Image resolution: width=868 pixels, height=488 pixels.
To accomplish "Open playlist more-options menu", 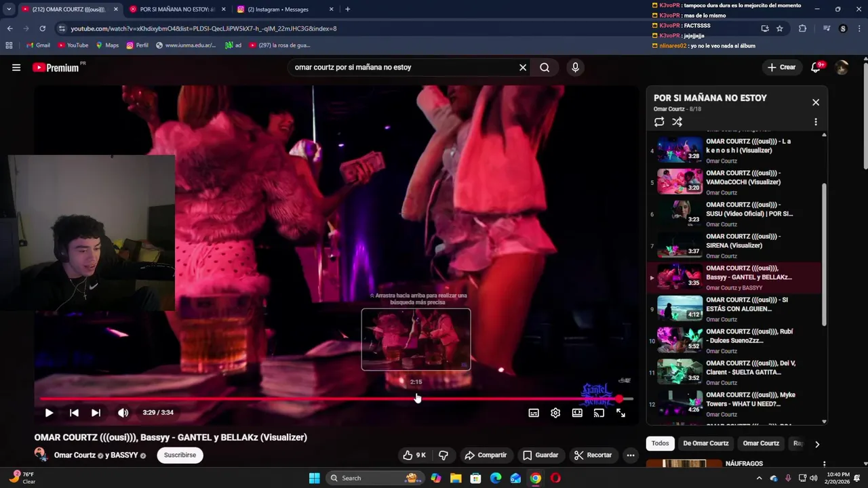I will pyautogui.click(x=816, y=122).
